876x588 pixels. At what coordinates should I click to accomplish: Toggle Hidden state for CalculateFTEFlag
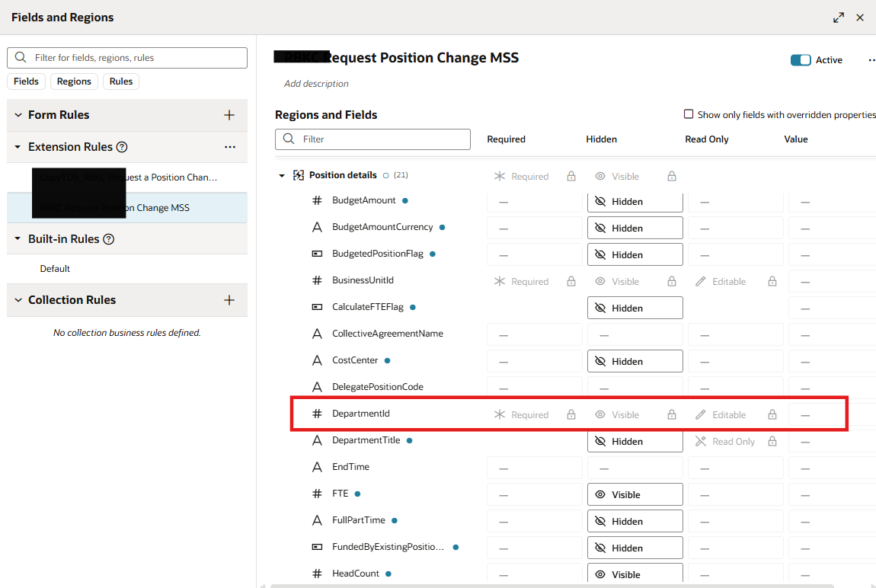(635, 308)
